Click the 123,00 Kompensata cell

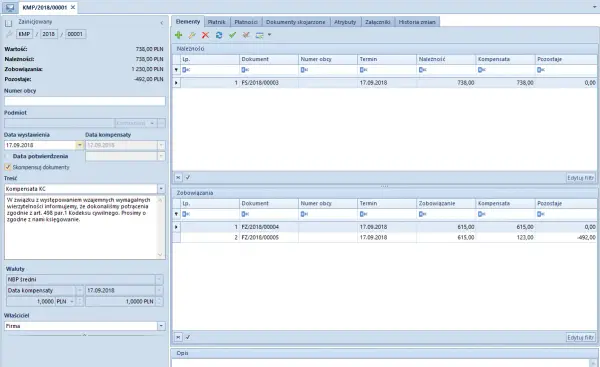(x=505, y=238)
